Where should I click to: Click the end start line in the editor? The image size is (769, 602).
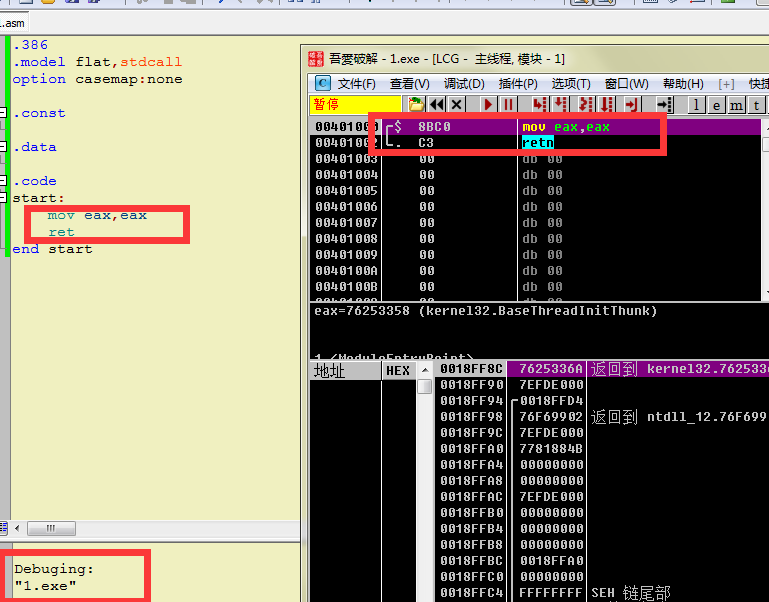coord(52,249)
